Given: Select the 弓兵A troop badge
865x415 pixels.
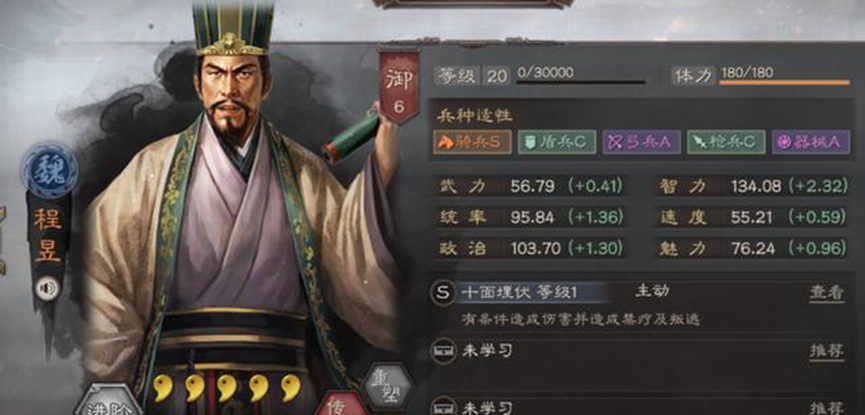Looking at the screenshot, I should coord(641,142).
